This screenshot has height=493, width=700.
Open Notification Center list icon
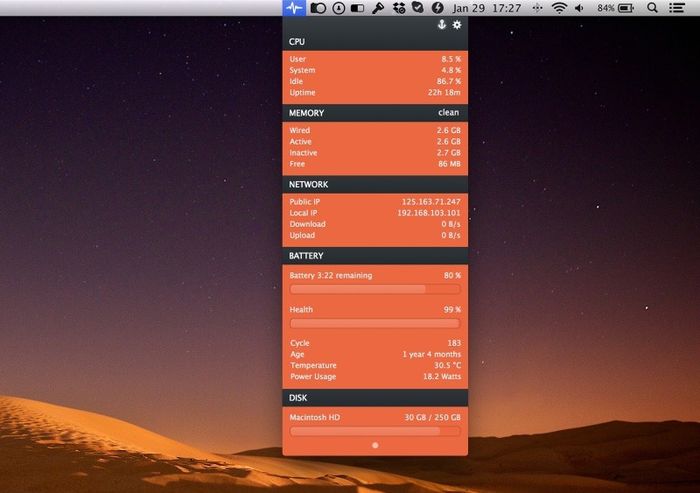(x=681, y=8)
